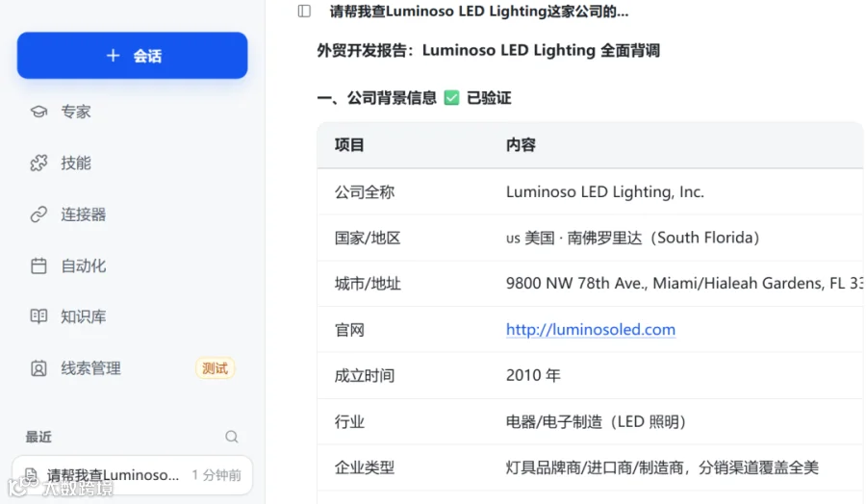Open the 连接器 link icon
The image size is (866, 504).
coord(38,214)
